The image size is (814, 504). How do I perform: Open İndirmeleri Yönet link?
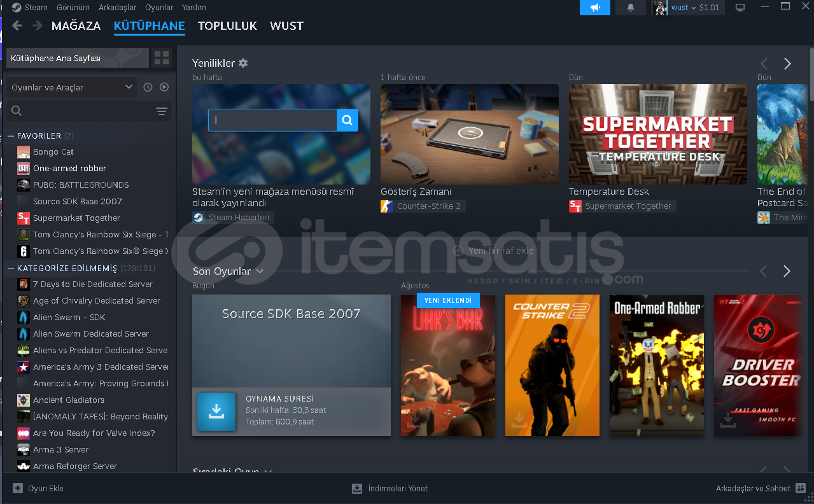pyautogui.click(x=389, y=489)
